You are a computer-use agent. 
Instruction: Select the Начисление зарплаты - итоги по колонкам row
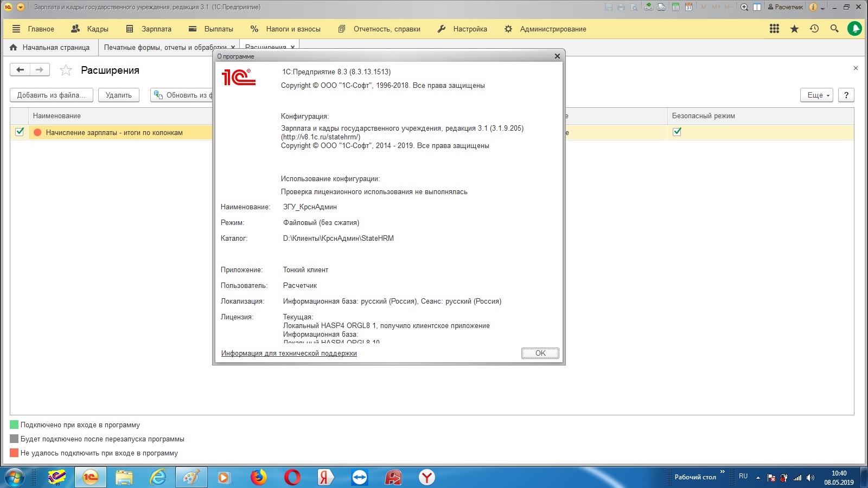tap(114, 132)
